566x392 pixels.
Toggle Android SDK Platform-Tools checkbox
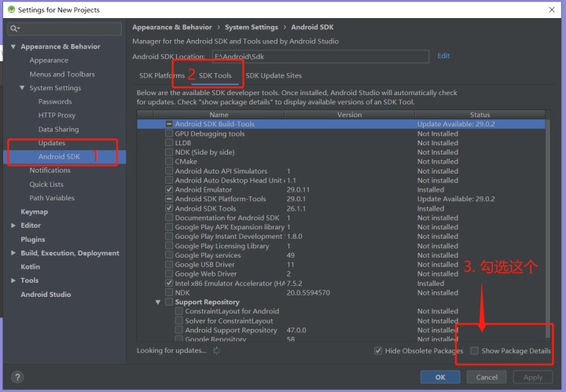[x=169, y=199]
